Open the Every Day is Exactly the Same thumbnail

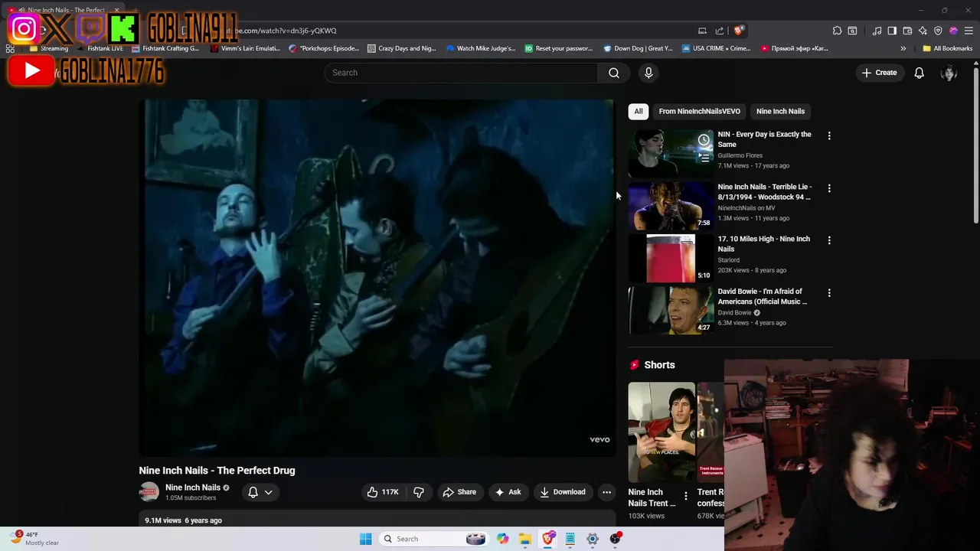(x=671, y=153)
